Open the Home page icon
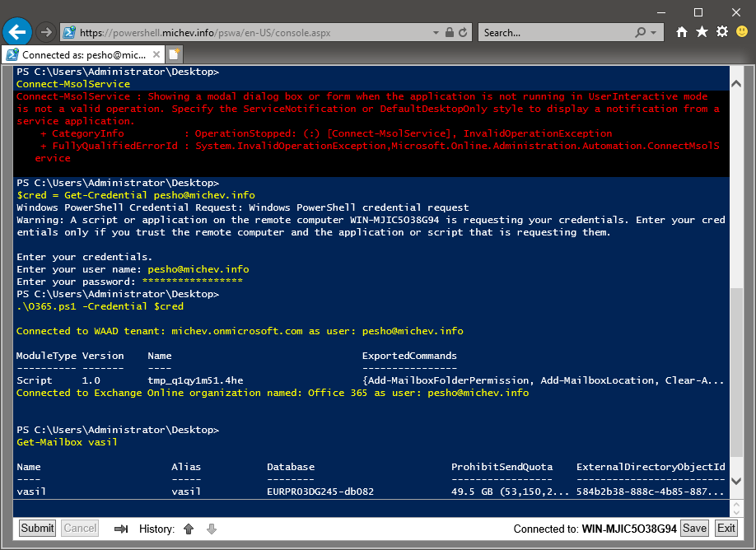Image resolution: width=756 pixels, height=550 pixels. pyautogui.click(x=682, y=32)
